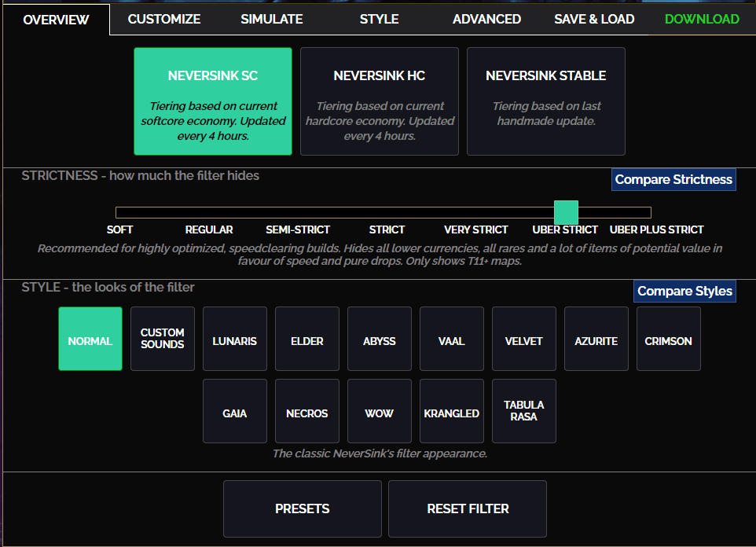The image size is (756, 547).
Task: Click the strictness slider handle
Action: tap(566, 212)
